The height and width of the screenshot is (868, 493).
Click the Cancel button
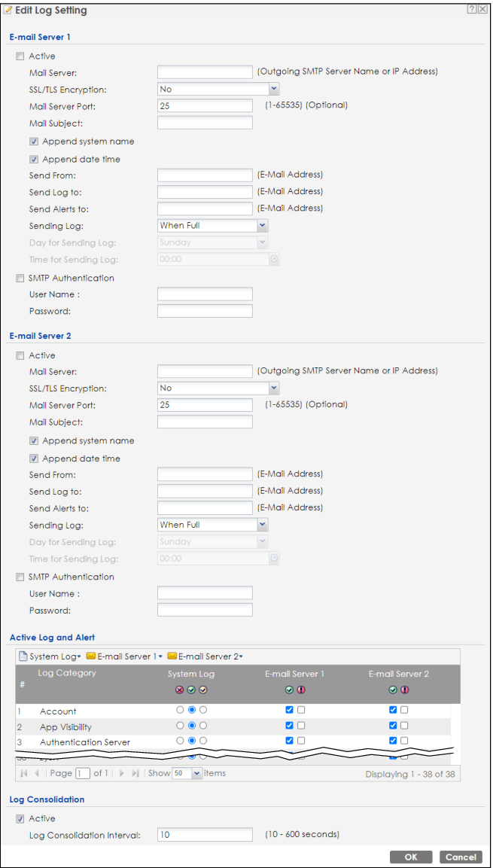[x=461, y=857]
